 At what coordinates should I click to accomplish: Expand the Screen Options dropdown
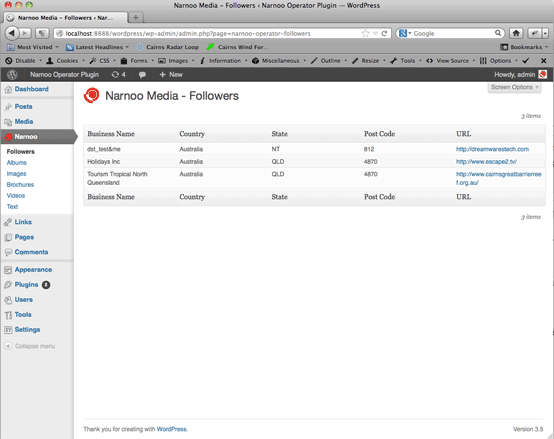514,87
